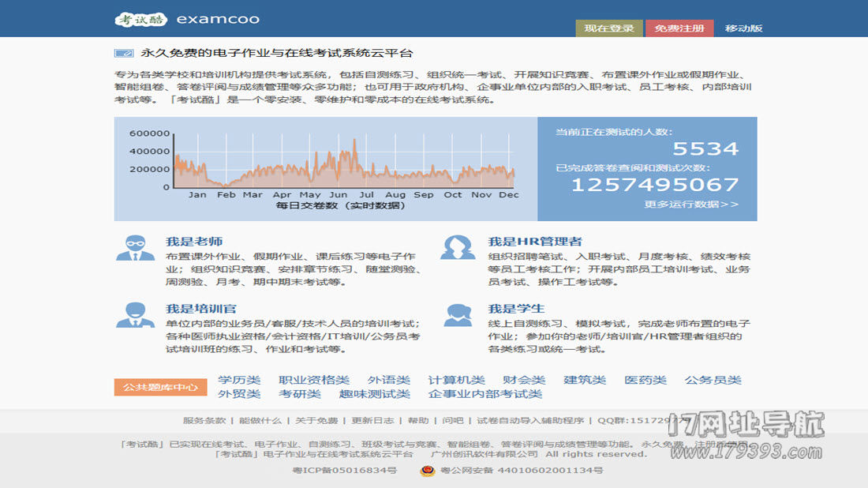Screen dimensions: 868x488
Task: Open the 更多运行数据>> link
Action: [x=690, y=204]
